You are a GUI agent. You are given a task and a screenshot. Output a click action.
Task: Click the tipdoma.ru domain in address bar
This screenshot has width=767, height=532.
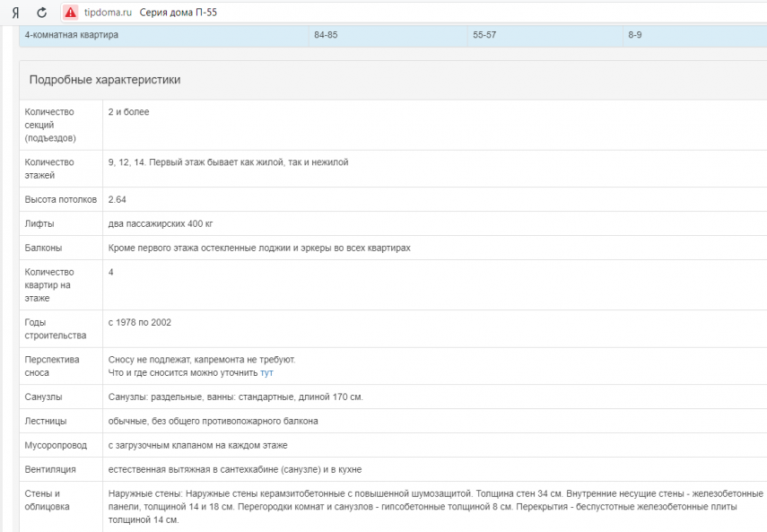(107, 13)
